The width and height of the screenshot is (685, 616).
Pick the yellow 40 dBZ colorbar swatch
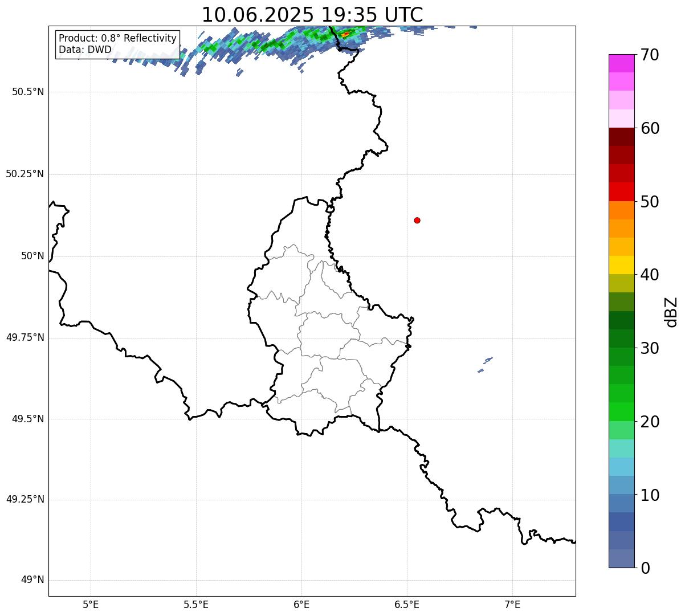click(621, 265)
